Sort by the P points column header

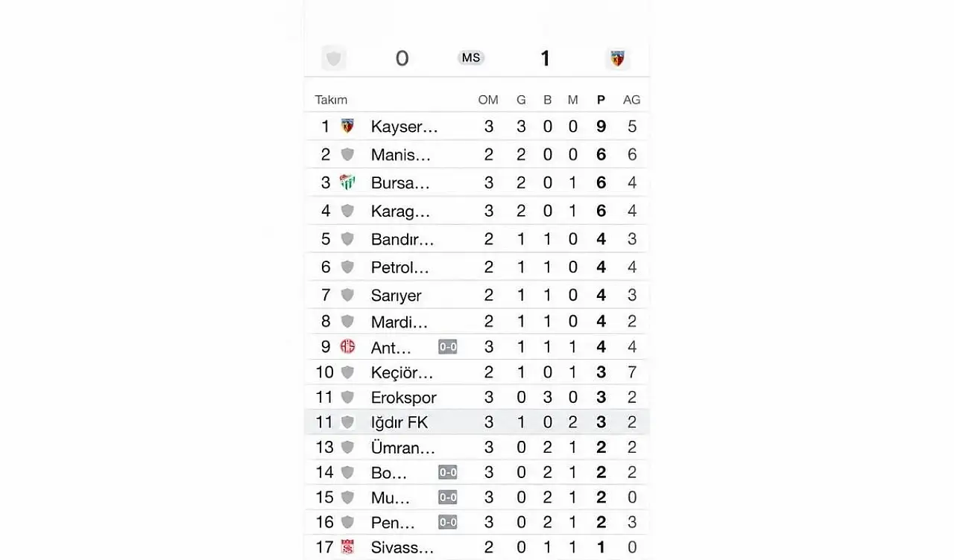[601, 100]
